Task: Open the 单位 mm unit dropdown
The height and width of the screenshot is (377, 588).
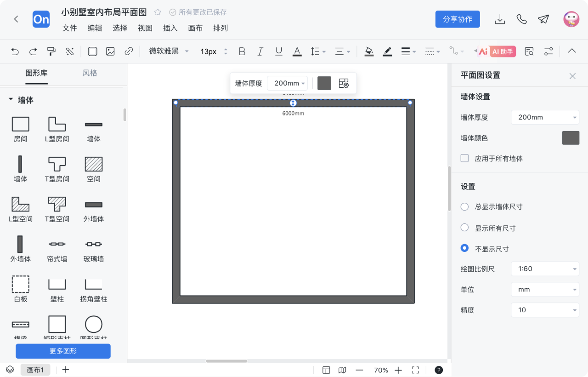Action: click(x=545, y=289)
